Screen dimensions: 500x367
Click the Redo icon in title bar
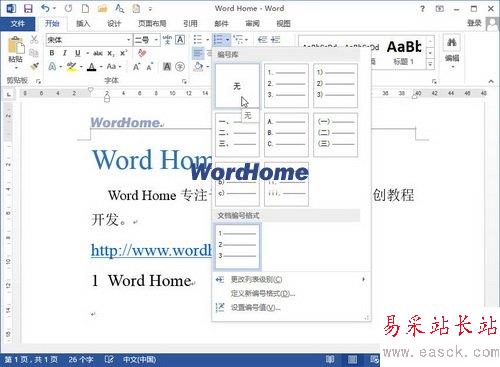coord(68,9)
